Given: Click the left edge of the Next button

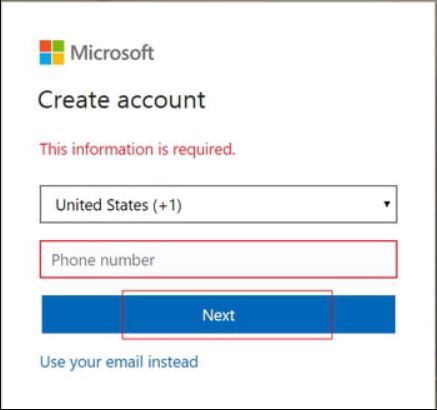Looking at the screenshot, I should click(47, 314).
